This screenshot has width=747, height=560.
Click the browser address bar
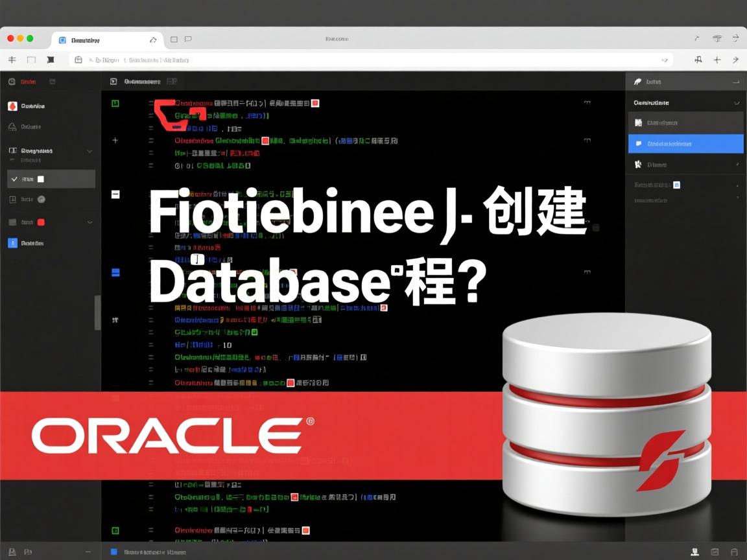(370, 60)
